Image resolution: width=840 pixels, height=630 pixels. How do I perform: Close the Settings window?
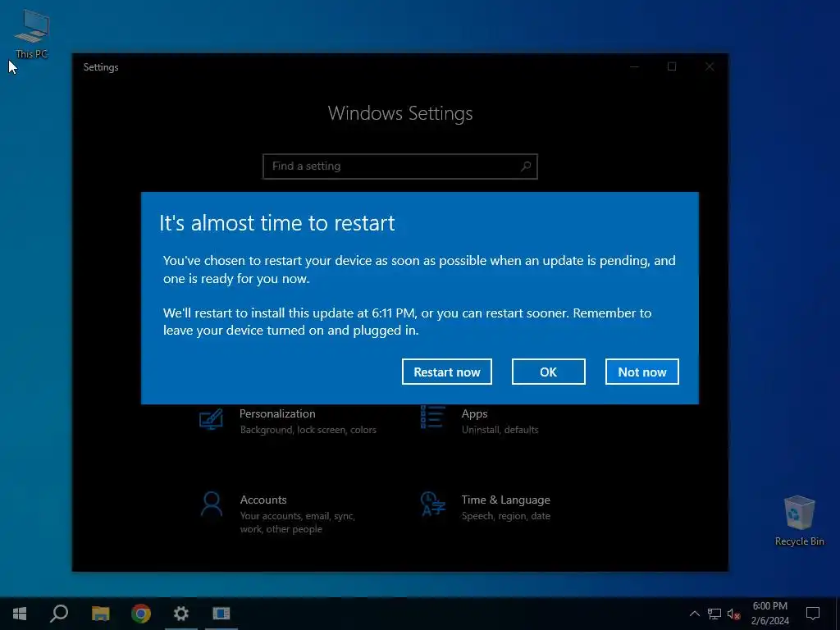pyautogui.click(x=710, y=67)
